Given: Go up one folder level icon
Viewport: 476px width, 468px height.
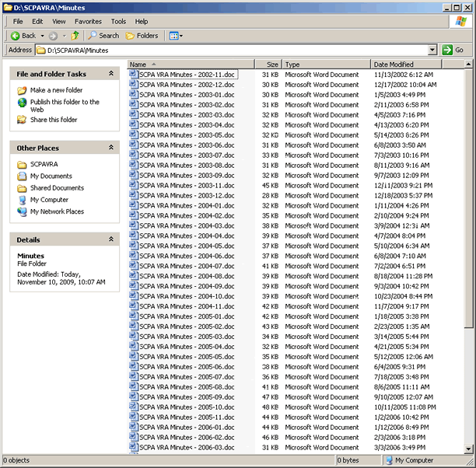Looking at the screenshot, I should coord(75,36).
